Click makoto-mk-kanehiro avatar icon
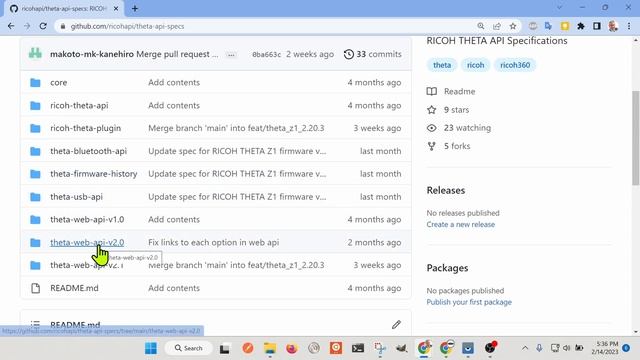Screen dimensions: 640x360 (36, 53)
